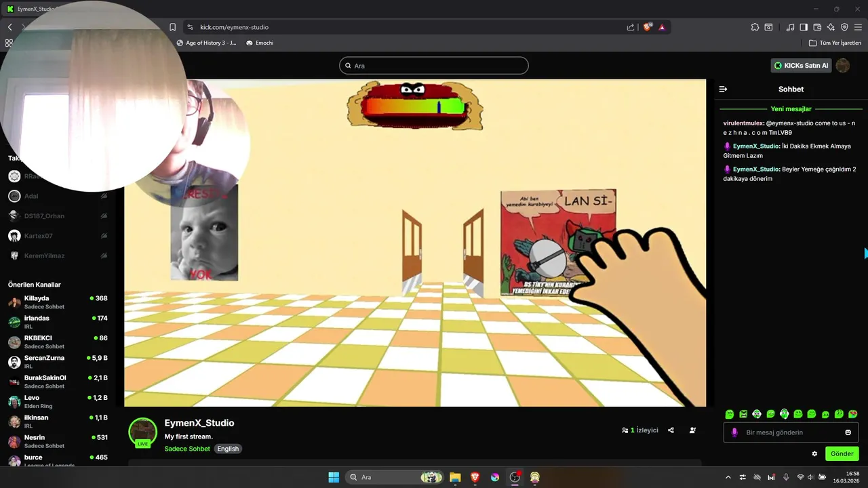
Task: Open OBS Studio taskbar icon
Action: point(515,477)
